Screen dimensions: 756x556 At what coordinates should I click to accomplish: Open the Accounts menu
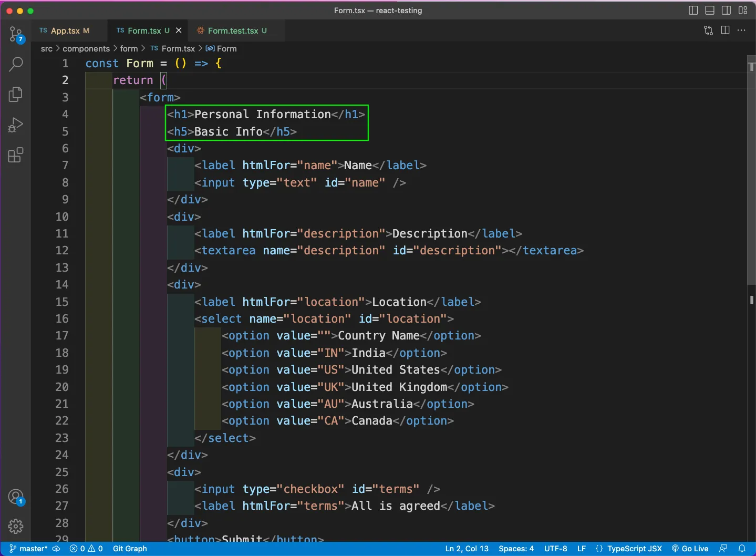pos(16,497)
